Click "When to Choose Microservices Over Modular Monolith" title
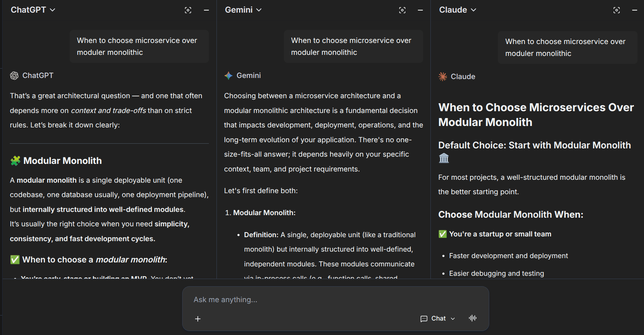 click(536, 115)
